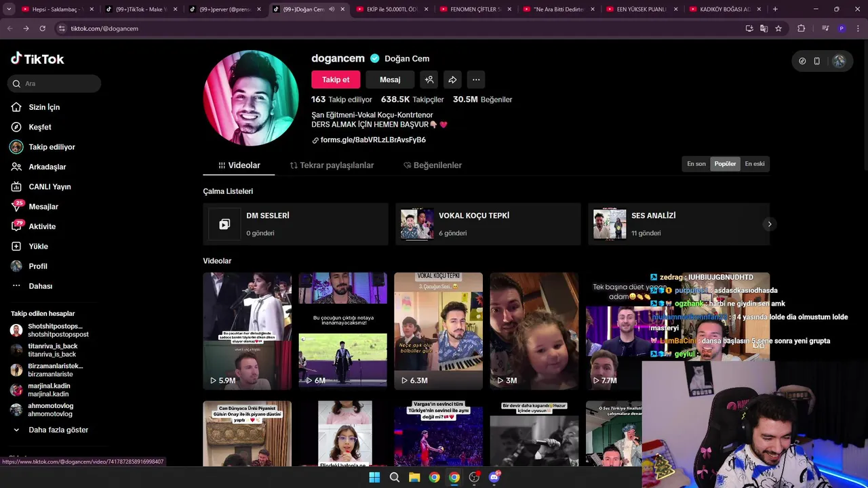Screen dimensions: 868x488
Task: Open Discord from the taskbar
Action: [x=494, y=477]
